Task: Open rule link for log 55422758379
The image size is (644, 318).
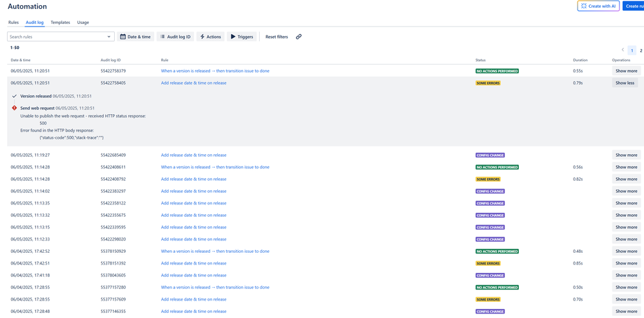Action: [x=215, y=71]
